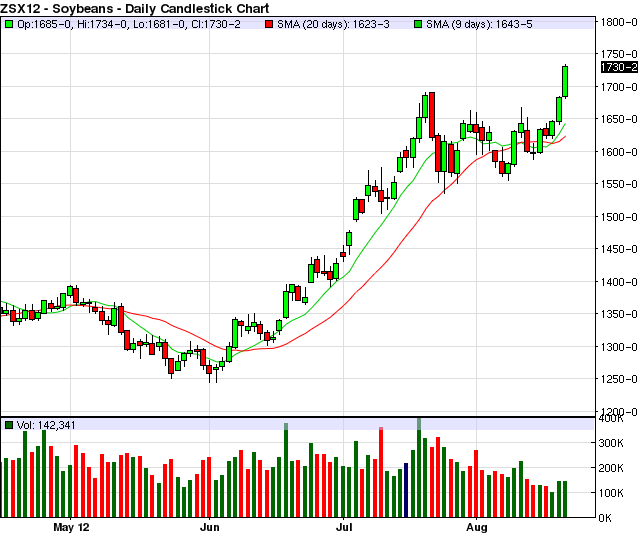Click the 1550-0 price axis label
Image resolution: width=640 pixels, height=536 pixels.
coord(619,184)
